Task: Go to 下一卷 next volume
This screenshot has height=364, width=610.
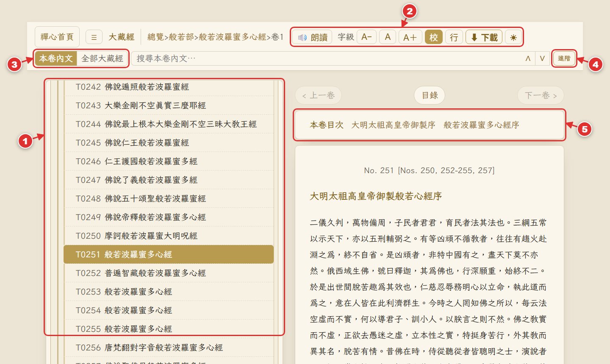Action: [x=541, y=95]
